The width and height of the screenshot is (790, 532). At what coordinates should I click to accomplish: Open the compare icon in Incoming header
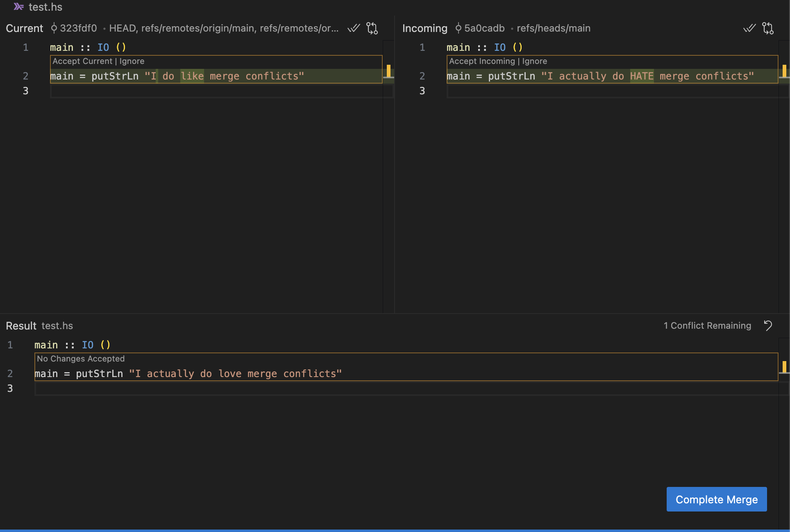[x=768, y=28]
